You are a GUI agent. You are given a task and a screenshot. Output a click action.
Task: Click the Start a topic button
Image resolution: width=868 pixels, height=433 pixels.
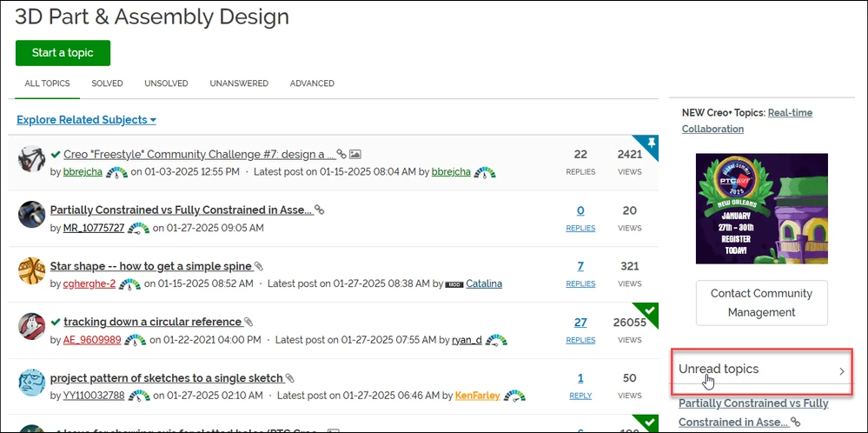click(63, 53)
